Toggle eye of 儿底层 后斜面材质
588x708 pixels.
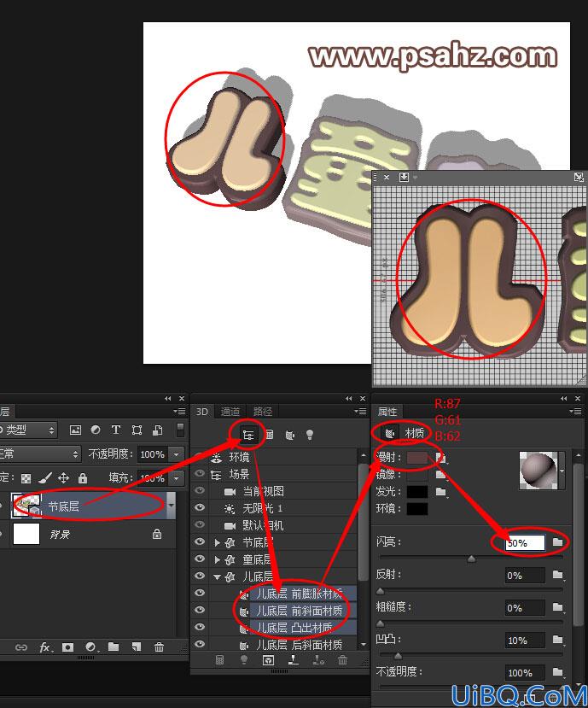click(x=200, y=644)
